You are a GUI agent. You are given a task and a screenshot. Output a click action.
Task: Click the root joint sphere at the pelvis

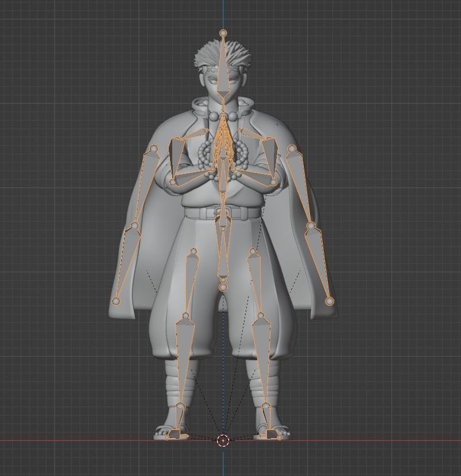(x=223, y=287)
